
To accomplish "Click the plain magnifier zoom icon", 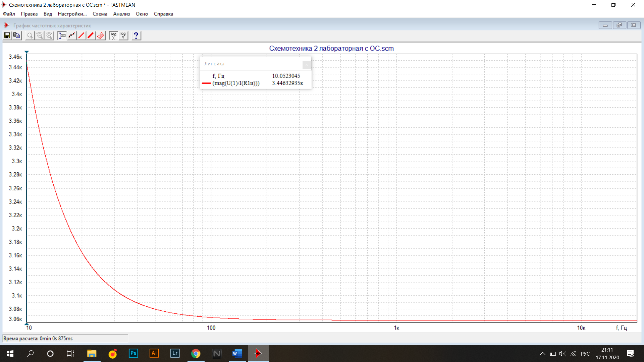I will pos(30,36).
